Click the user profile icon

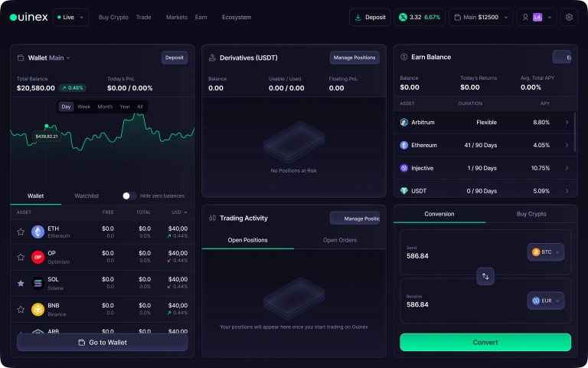point(525,18)
